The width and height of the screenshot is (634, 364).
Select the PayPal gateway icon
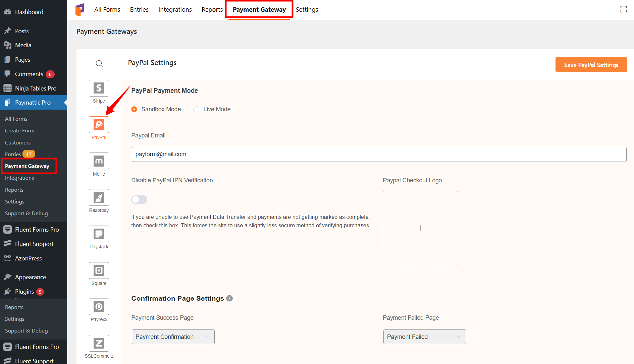(99, 125)
